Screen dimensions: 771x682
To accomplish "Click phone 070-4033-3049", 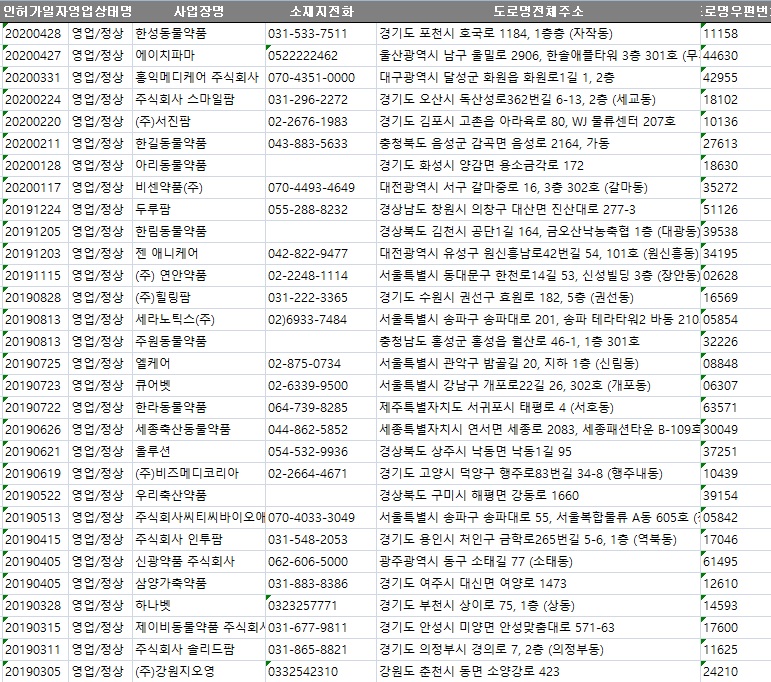I will 321,518.
